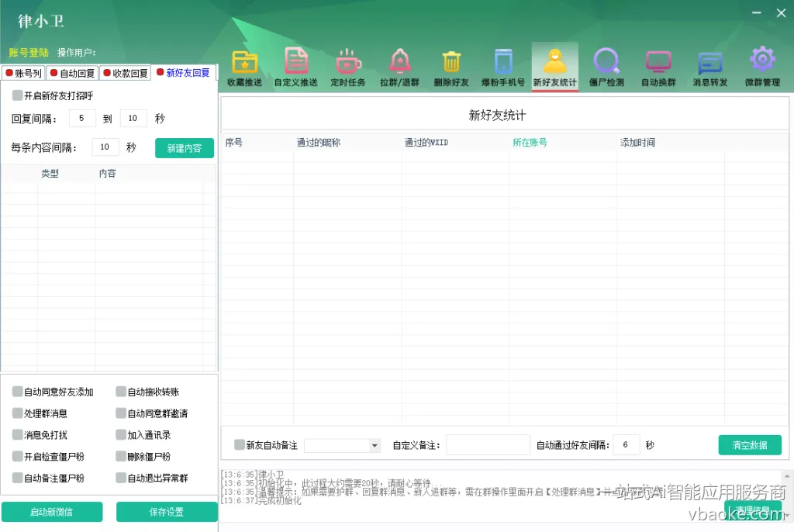The width and height of the screenshot is (794, 532).
Task: Click the log scrollbar up arrow
Action: (787, 476)
